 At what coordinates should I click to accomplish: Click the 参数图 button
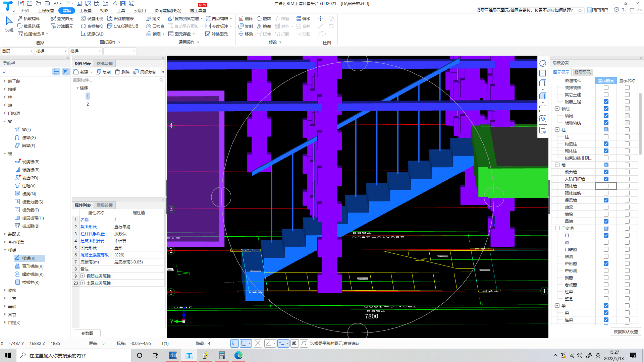coord(87,333)
